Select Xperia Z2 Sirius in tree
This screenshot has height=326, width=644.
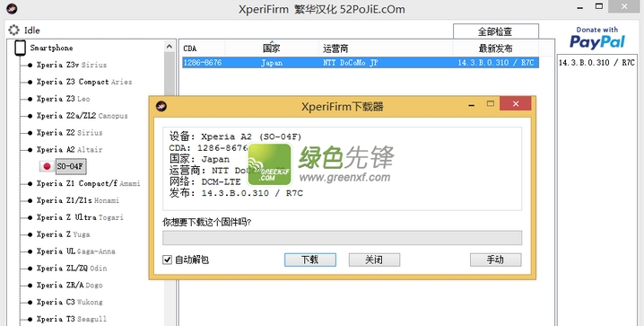pyautogui.click(x=69, y=133)
